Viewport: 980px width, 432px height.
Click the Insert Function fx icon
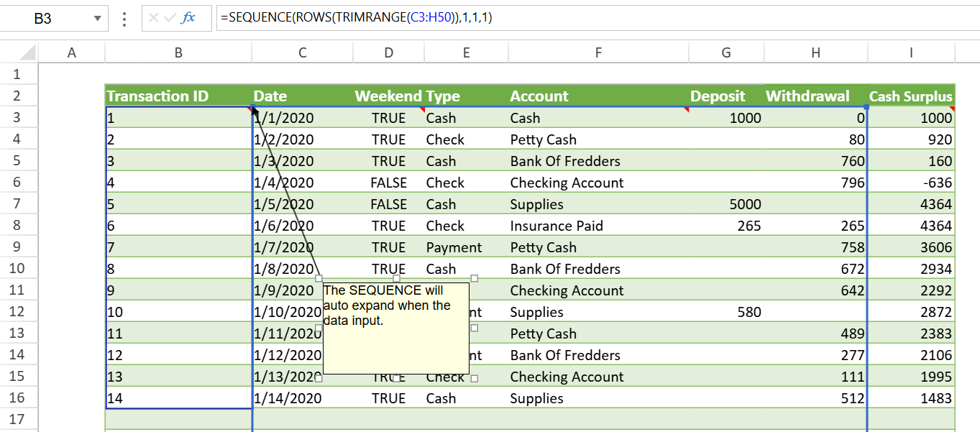point(188,18)
